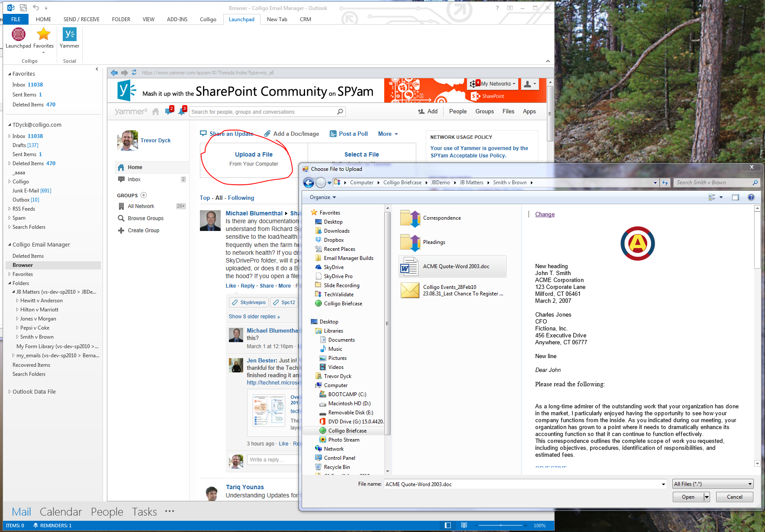Screen dimensions: 765x532
Task: Click the undo icon in Outlook title bar
Action: click(36, 8)
